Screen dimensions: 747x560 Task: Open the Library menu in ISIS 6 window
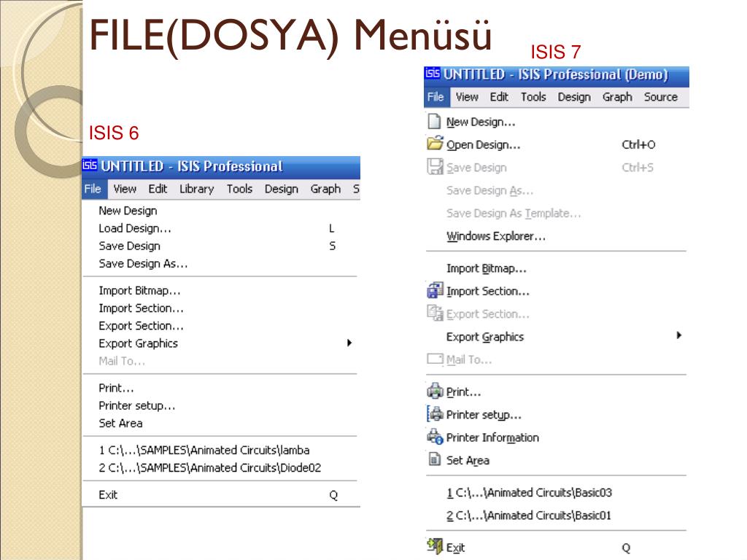tap(197, 189)
